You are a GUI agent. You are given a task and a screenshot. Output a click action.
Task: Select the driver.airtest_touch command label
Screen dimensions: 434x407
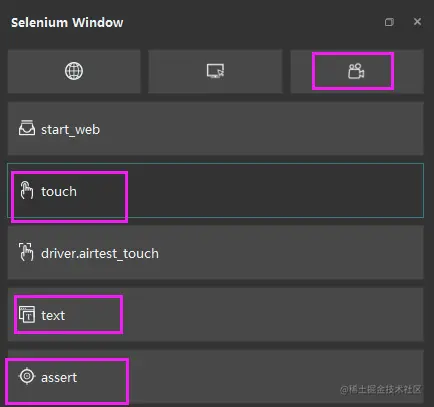coord(100,254)
